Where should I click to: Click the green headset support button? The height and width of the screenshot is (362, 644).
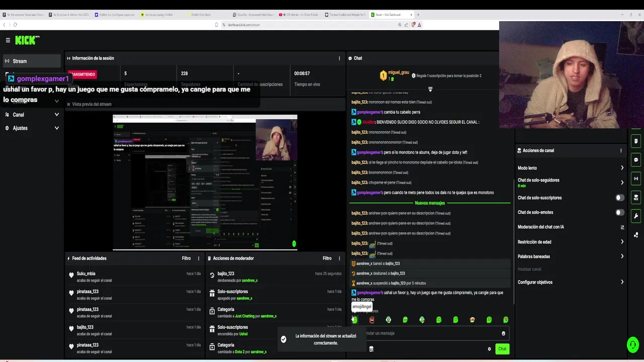tap(632, 344)
